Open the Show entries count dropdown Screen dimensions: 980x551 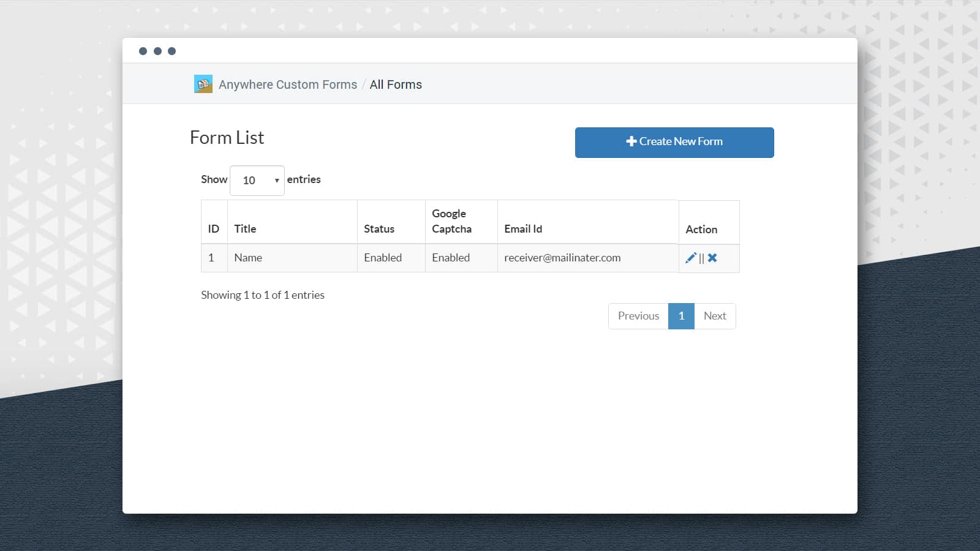[x=257, y=181]
